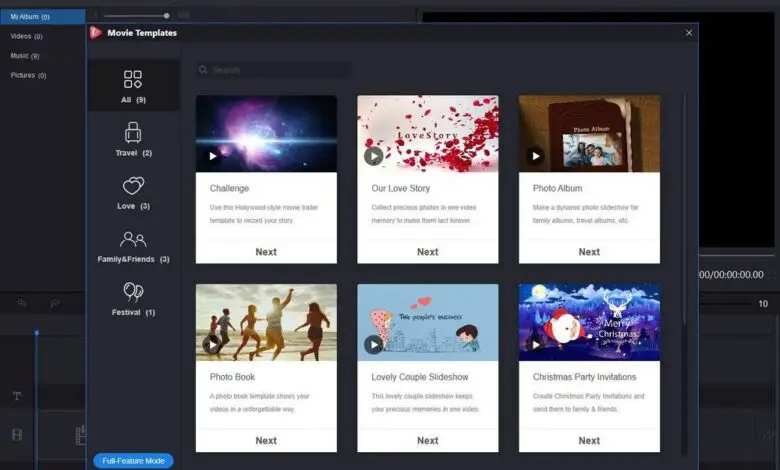The height and width of the screenshot is (470, 780).
Task: Click the video track film icon
Action: tap(17, 435)
